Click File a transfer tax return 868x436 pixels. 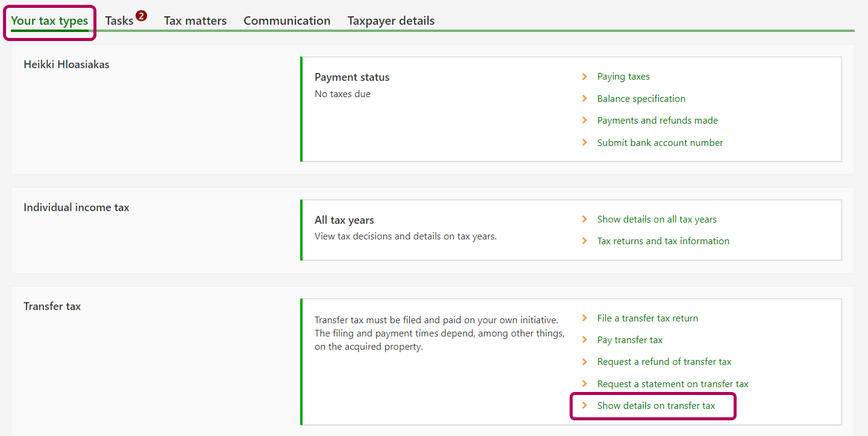(x=647, y=318)
